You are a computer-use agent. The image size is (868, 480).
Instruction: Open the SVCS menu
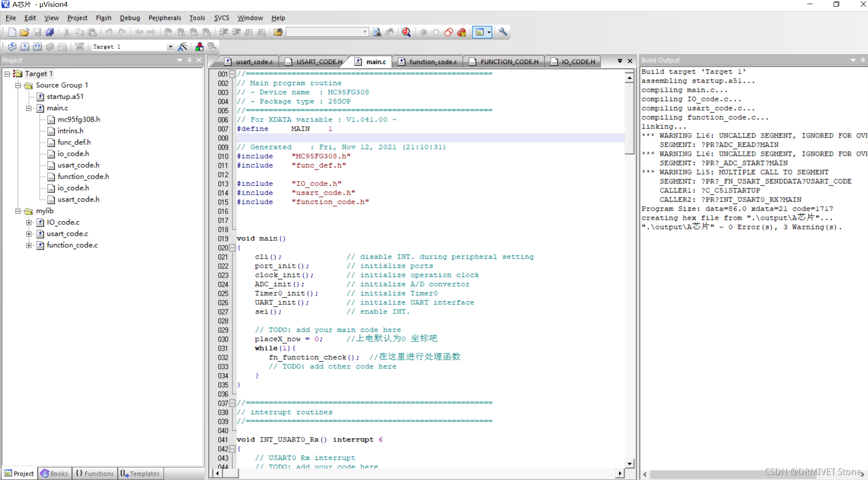221,18
